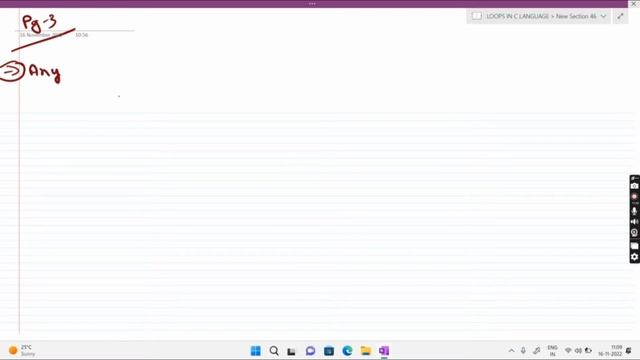This screenshot has width=640, height=360.
Task: Start recording with the red record button
Action: point(634,197)
